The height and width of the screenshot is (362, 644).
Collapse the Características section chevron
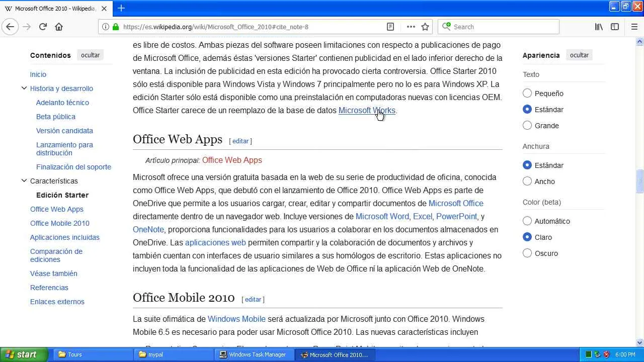pyautogui.click(x=24, y=181)
